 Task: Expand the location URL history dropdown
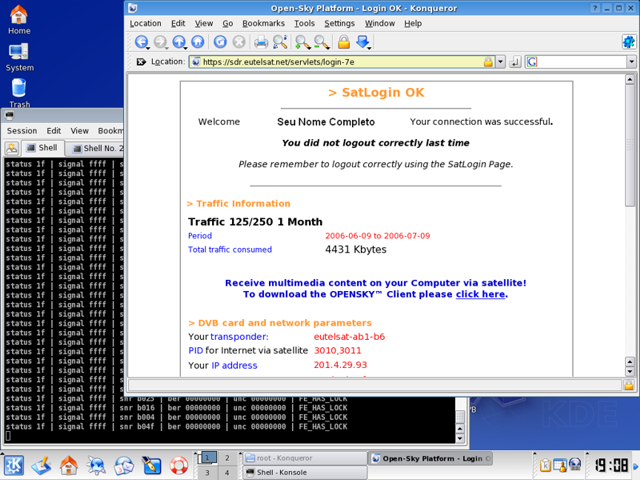point(500,62)
